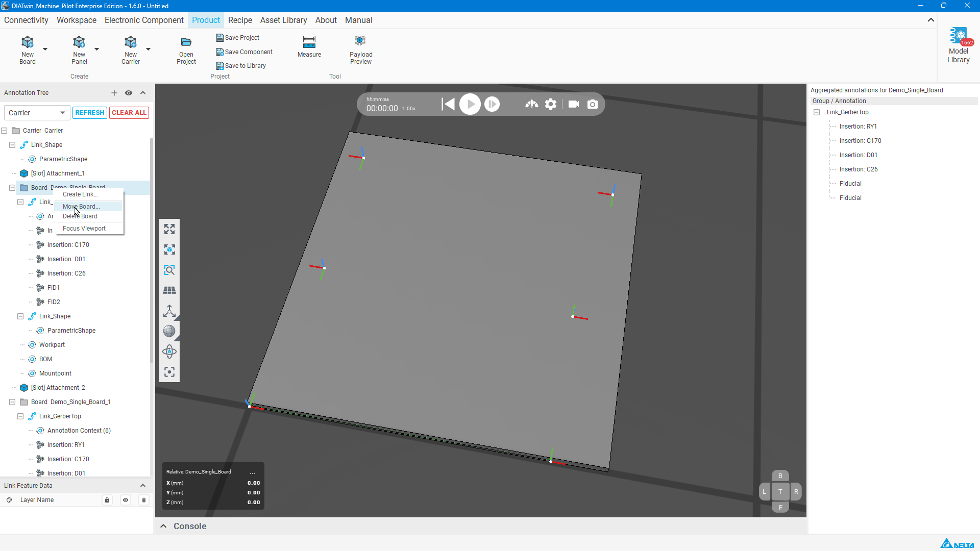Screen dimensions: 980x551
Task: Click the center focus point viewport icon
Action: click(169, 372)
